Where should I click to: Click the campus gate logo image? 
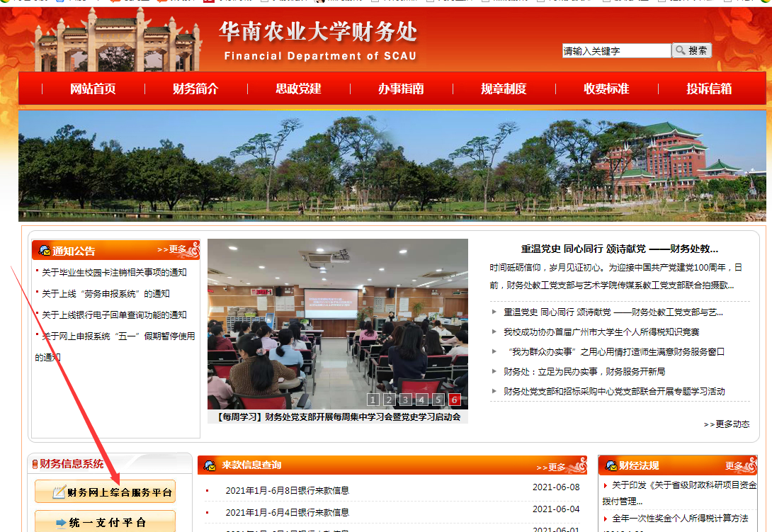[x=118, y=41]
